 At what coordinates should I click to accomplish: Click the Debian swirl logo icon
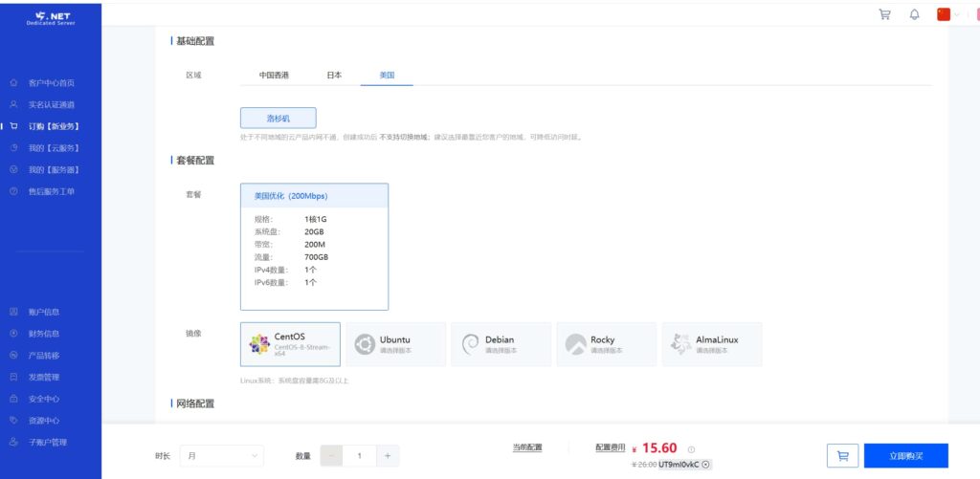point(470,344)
